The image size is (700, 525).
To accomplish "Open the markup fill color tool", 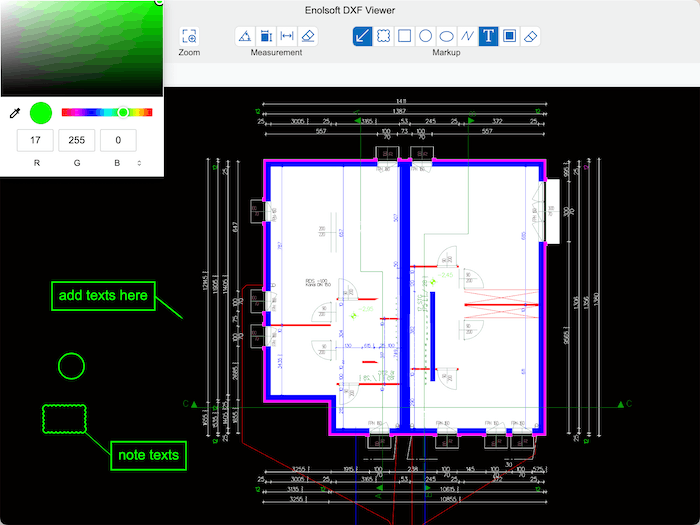I will tap(509, 36).
